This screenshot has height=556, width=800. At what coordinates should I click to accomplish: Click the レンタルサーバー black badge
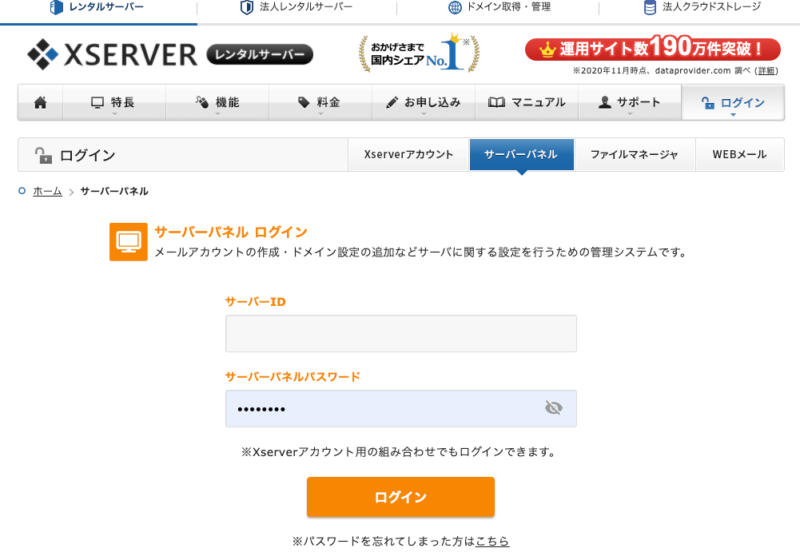(260, 55)
